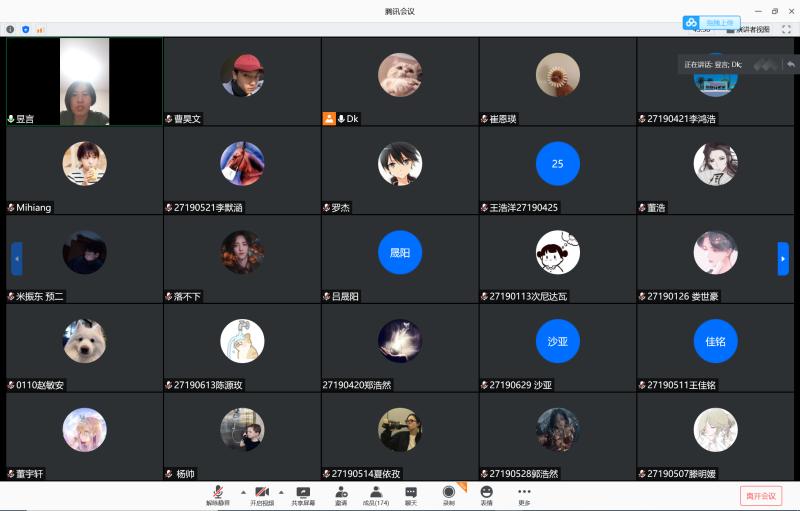The image size is (800, 511).
Task: Go to next page of participants
Action: 783,258
